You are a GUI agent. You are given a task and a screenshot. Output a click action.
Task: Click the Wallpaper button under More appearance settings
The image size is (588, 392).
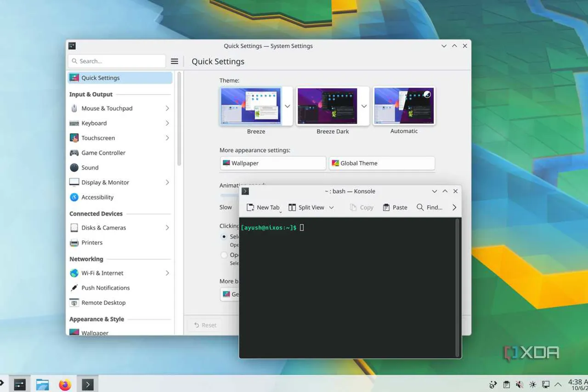[273, 163]
